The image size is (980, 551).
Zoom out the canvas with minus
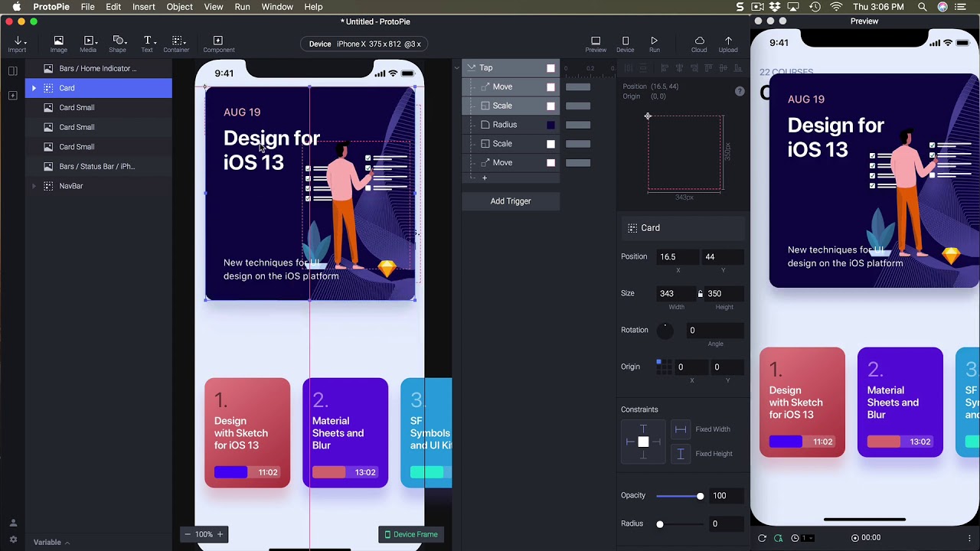[x=188, y=534]
